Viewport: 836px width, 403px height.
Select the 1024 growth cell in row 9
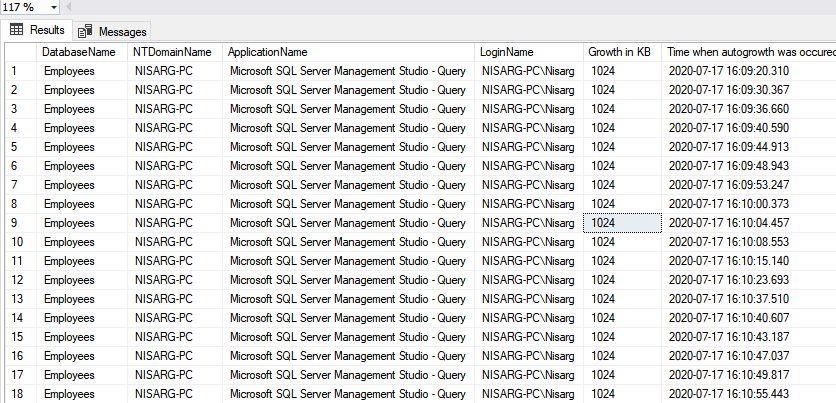coord(621,223)
